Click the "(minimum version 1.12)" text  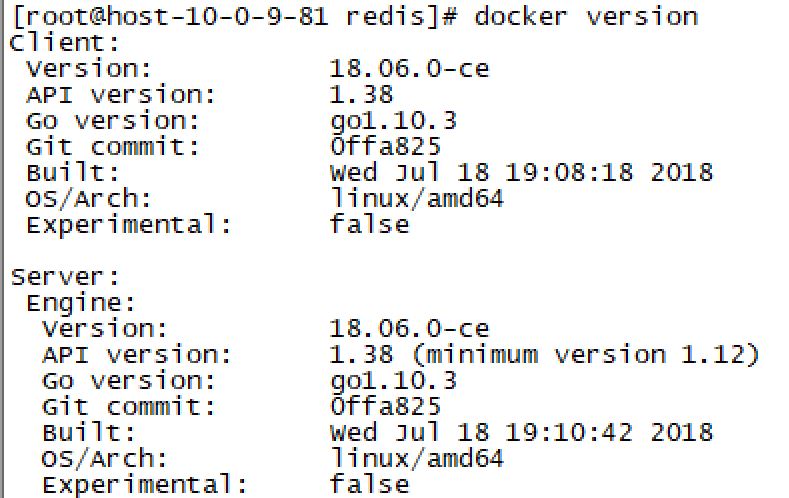click(x=586, y=355)
